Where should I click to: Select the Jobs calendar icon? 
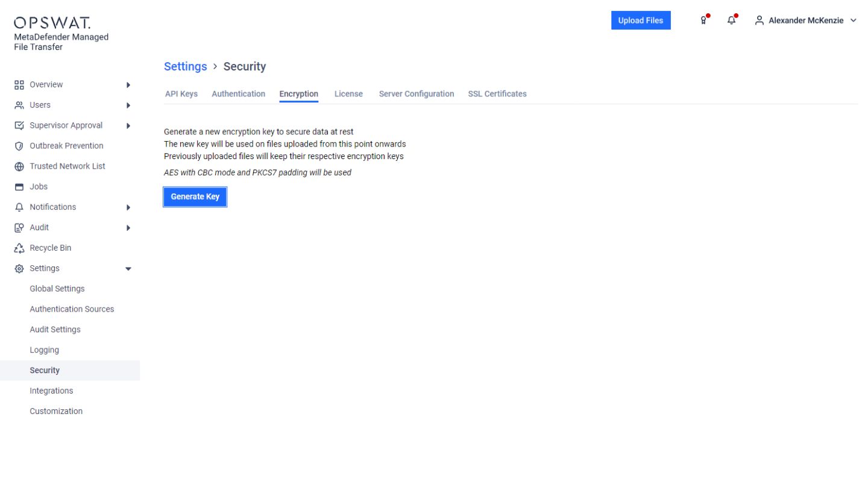18,186
